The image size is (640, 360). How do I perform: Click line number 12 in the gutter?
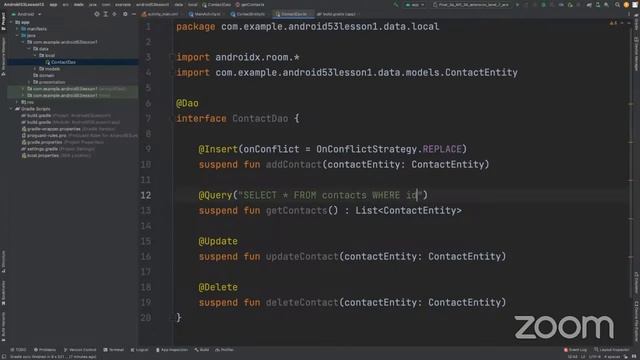coord(146,195)
